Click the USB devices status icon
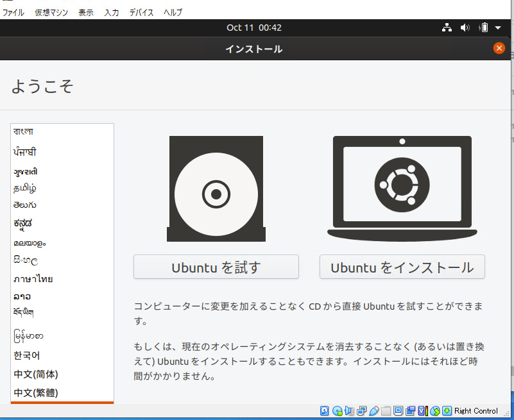This screenshot has width=514, height=420. pyautogui.click(x=373, y=410)
